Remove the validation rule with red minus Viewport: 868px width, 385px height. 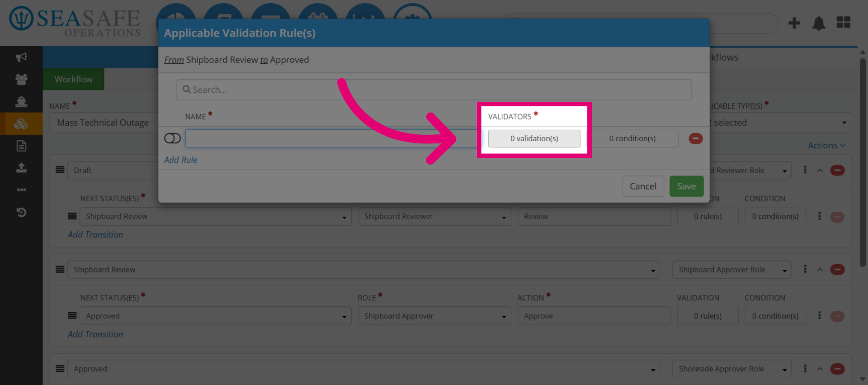695,138
